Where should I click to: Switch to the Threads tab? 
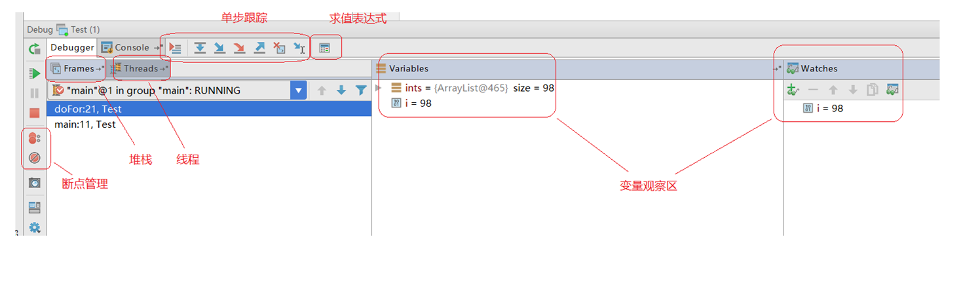[140, 68]
